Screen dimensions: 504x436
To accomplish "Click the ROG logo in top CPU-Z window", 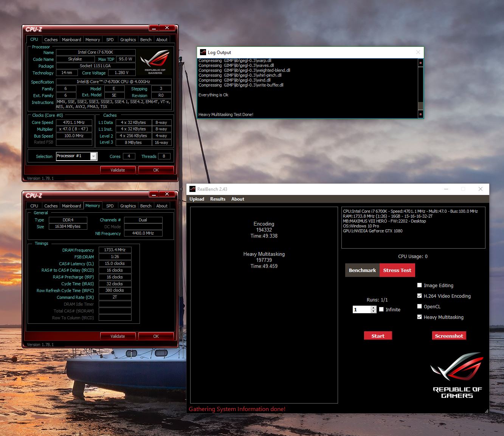I will pos(155,62).
